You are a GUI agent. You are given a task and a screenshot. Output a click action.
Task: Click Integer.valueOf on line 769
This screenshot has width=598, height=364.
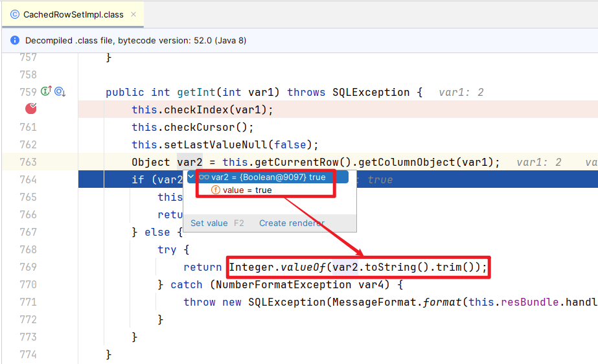(x=277, y=267)
